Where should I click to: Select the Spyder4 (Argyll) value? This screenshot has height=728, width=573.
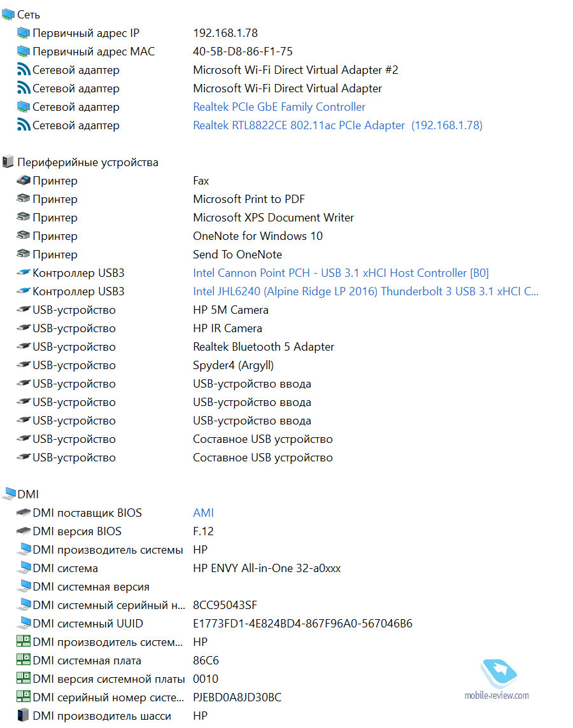pyautogui.click(x=233, y=365)
